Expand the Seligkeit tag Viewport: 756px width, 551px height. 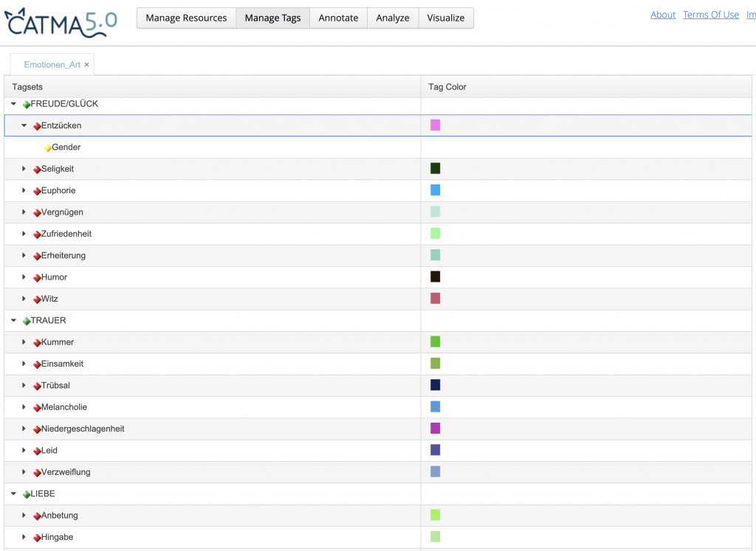pyautogui.click(x=24, y=169)
